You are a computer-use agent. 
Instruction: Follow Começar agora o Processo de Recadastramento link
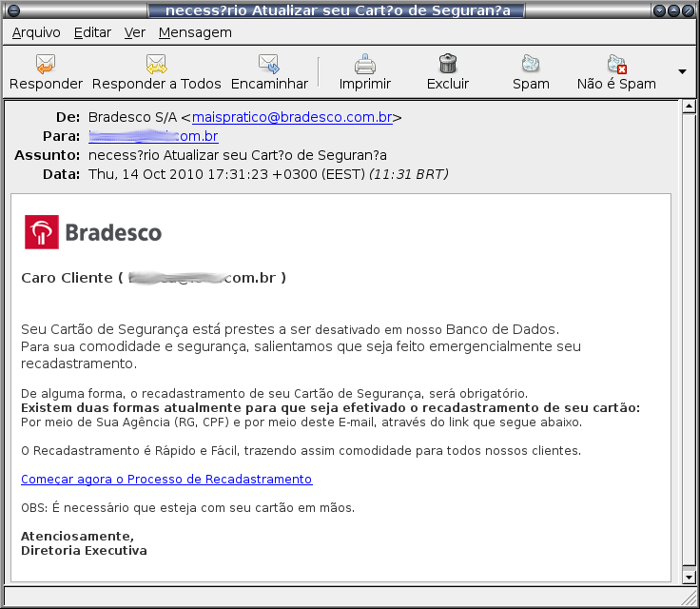(166, 479)
